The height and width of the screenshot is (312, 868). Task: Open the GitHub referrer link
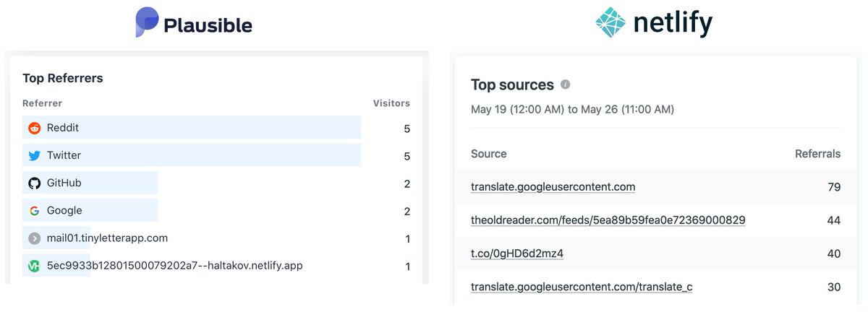tap(64, 183)
